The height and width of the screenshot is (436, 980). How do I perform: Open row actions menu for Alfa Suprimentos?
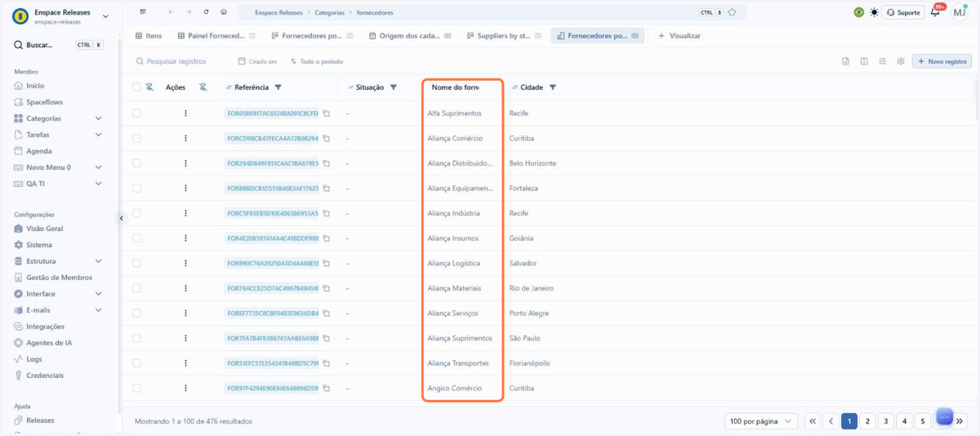tap(185, 113)
